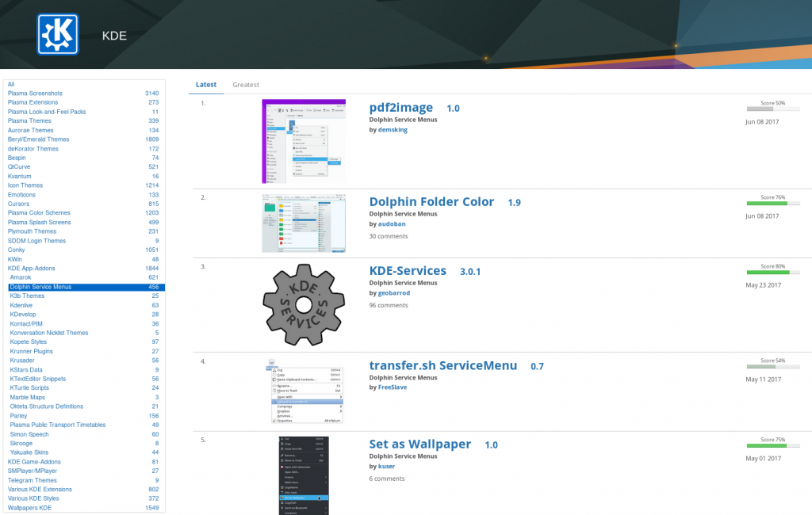Screen dimensions: 812x515
Task: Open the Set as Wallpaper title link
Action: coord(420,444)
